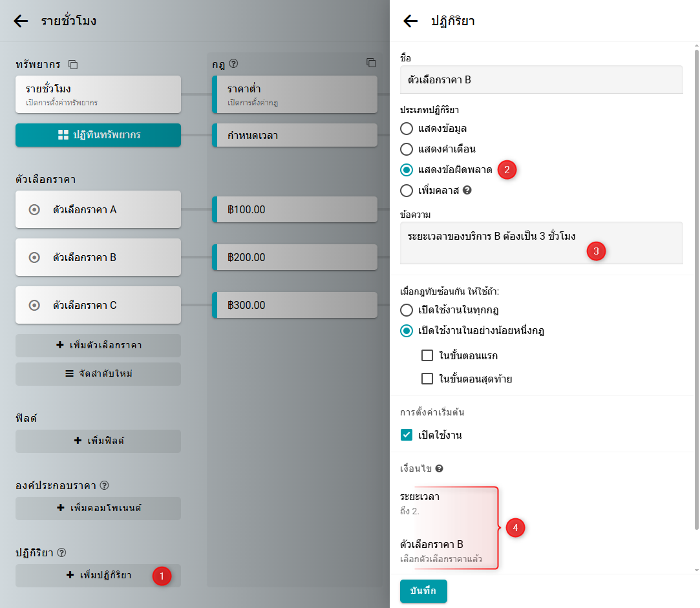Open ปฏิทินทรัพยากร resource calendar
Viewport: 700px width, 608px height.
(x=98, y=135)
